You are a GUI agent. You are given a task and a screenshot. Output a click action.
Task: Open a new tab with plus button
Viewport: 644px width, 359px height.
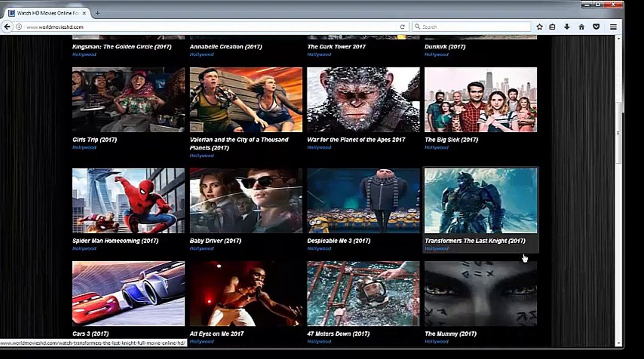pyautogui.click(x=97, y=13)
